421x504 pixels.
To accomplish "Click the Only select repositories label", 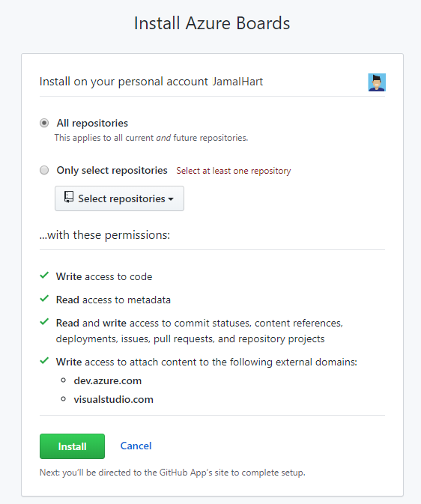I will [112, 170].
